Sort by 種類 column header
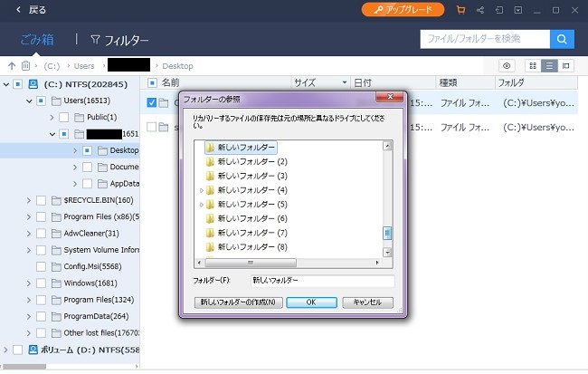Viewport: 588px width, 374px height. tap(448, 82)
